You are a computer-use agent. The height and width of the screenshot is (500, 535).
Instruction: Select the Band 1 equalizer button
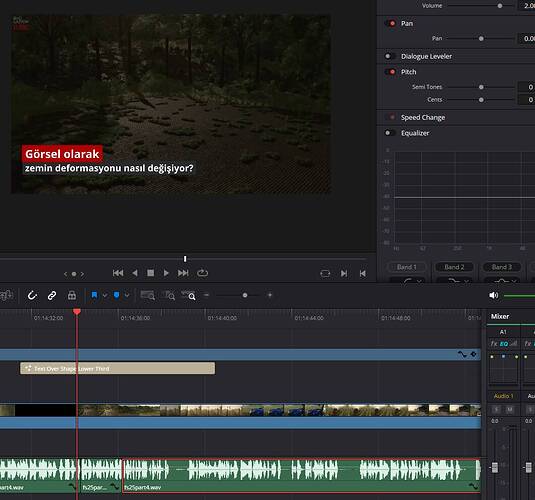point(407,267)
